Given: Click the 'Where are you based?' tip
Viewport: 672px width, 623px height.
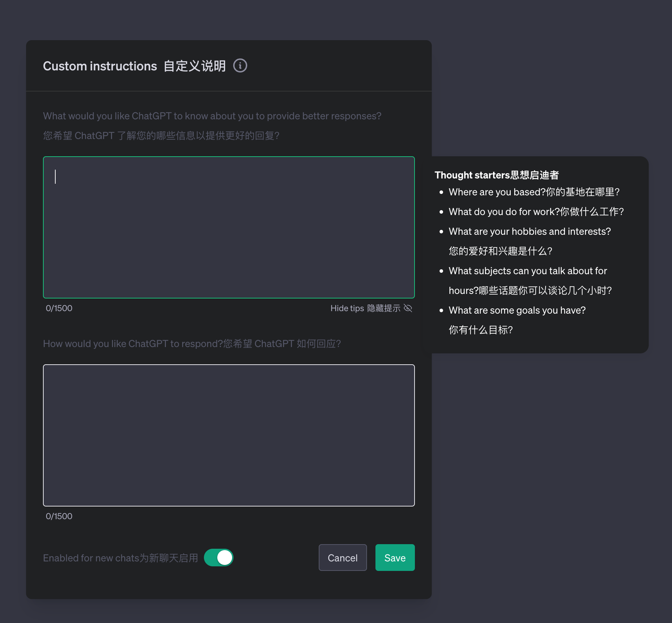Looking at the screenshot, I should tap(534, 192).
